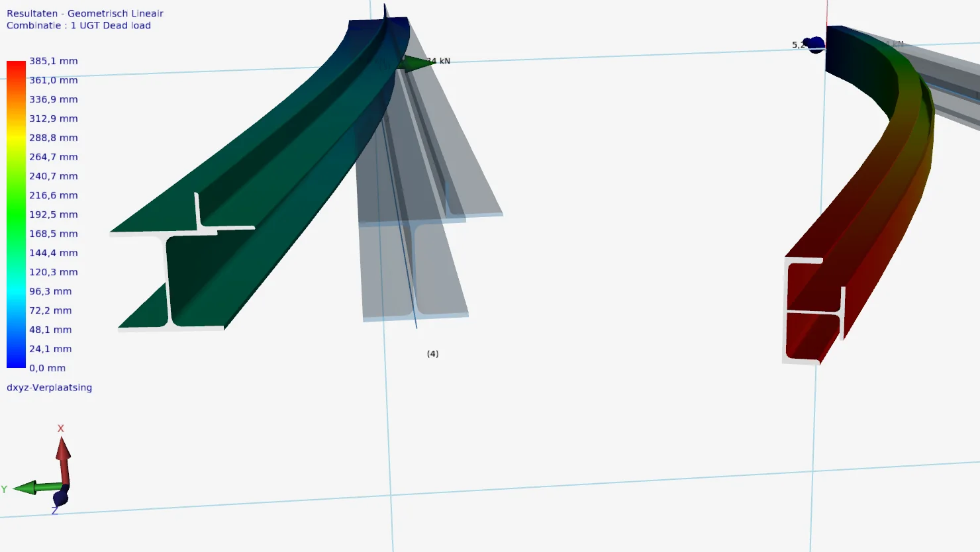The width and height of the screenshot is (980, 552).
Task: Click the node label (4)
Action: (x=432, y=354)
